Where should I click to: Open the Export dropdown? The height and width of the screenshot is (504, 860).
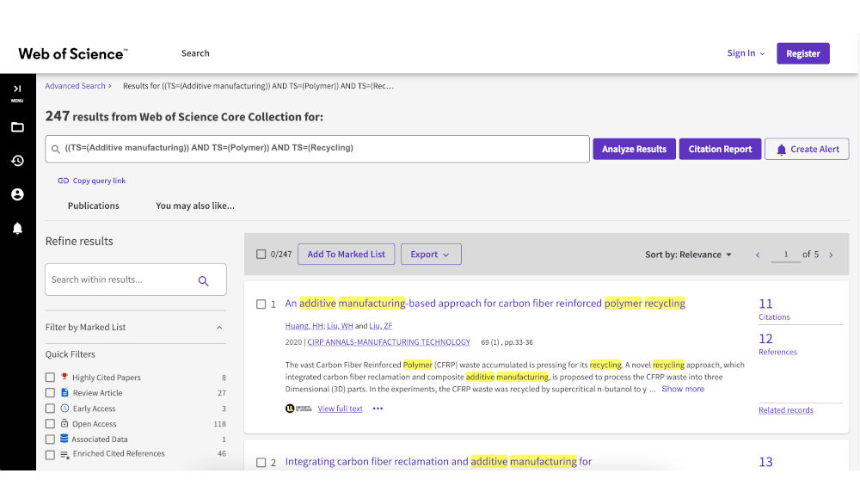(430, 255)
